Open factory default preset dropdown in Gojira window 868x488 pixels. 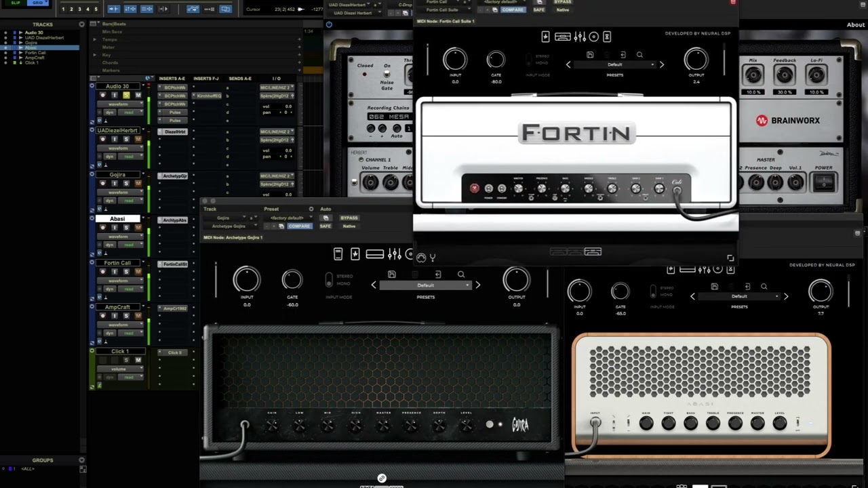(289, 218)
